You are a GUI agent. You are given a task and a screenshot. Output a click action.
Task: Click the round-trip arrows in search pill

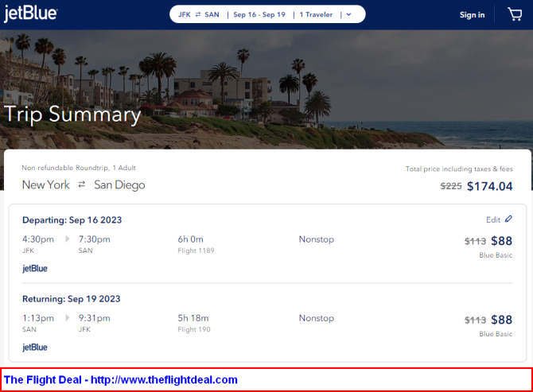click(198, 14)
